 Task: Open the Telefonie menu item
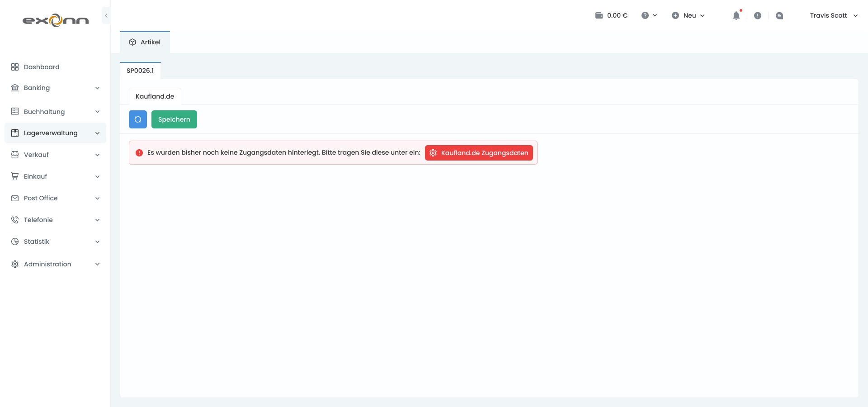55,220
